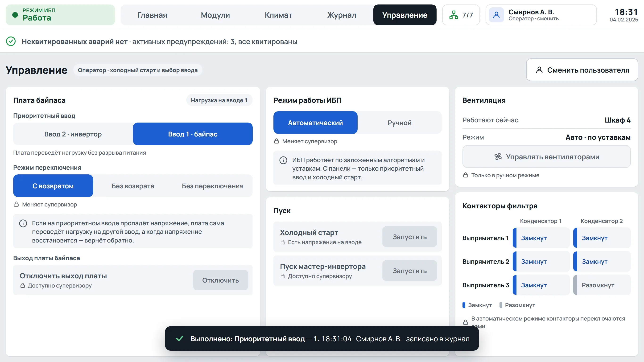
Task: Click lock icon beside контакторы auto-mode note
Action: click(x=465, y=322)
